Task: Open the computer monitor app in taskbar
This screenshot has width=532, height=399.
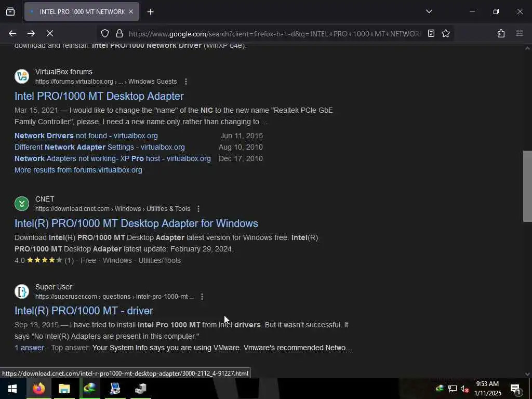Action: click(x=115, y=389)
